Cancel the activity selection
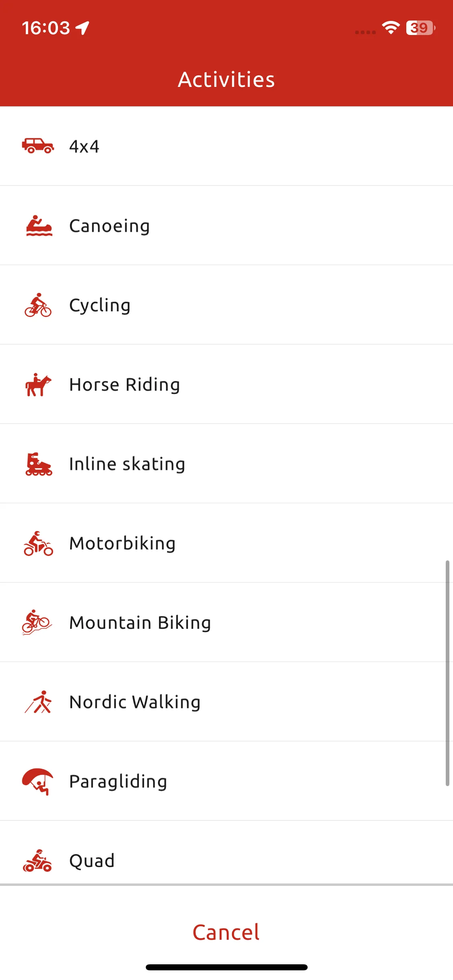The image size is (453, 980). click(x=226, y=932)
